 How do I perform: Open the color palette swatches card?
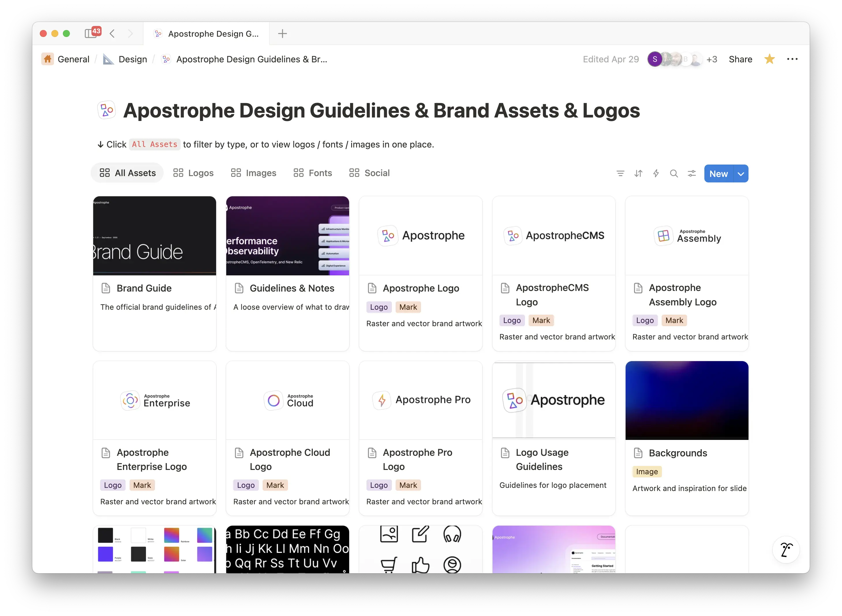(x=154, y=549)
